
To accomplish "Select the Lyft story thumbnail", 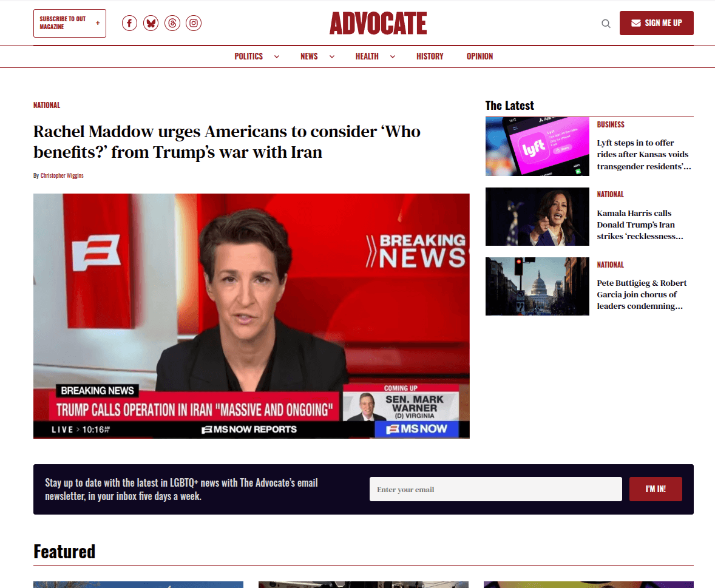I will tap(537, 146).
